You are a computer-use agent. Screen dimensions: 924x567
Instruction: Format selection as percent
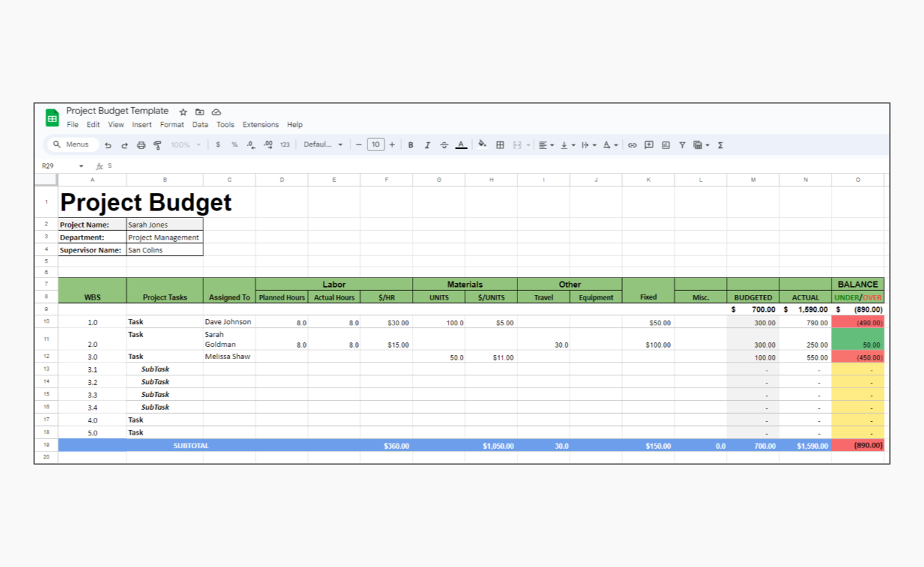[x=234, y=144]
